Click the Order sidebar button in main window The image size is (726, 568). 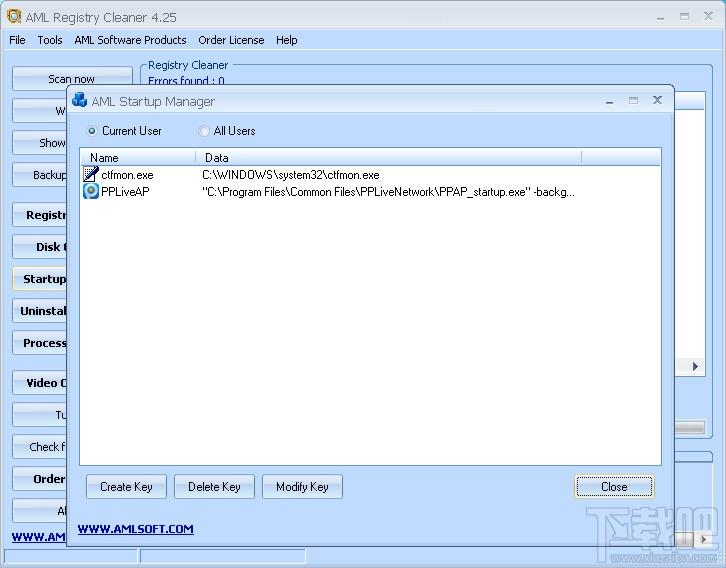point(40,479)
